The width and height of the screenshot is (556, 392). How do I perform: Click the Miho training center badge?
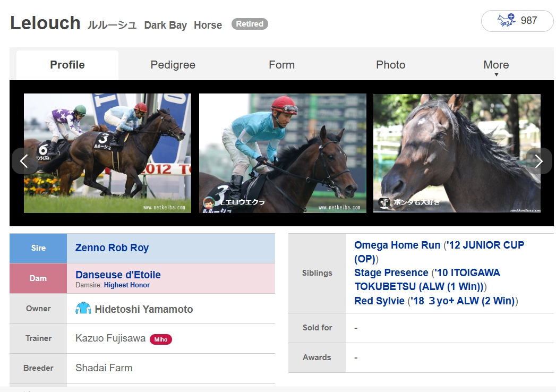160,339
